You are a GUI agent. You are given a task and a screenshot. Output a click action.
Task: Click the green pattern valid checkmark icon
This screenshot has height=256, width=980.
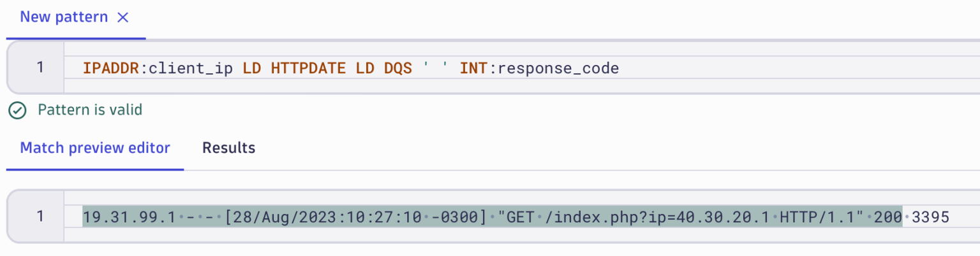[17, 110]
